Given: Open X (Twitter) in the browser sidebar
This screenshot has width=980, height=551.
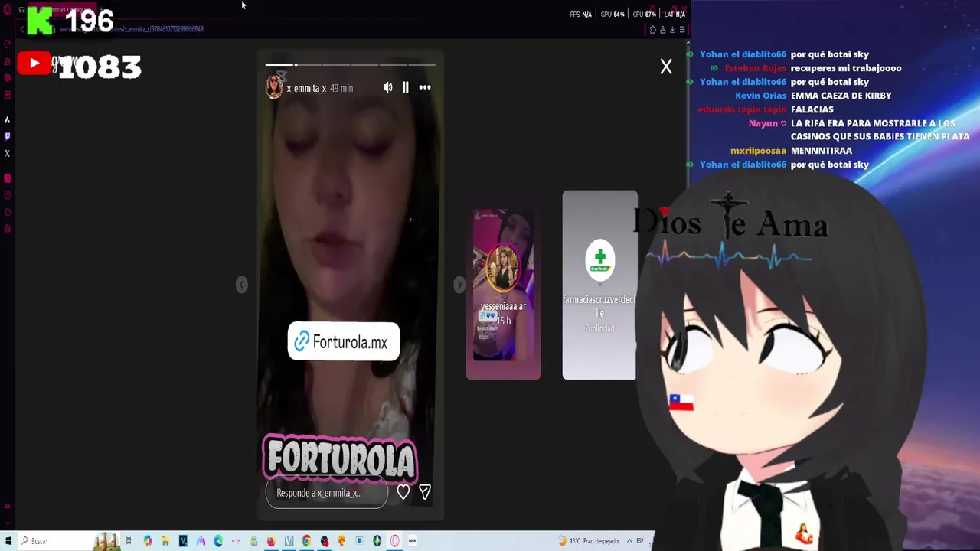Looking at the screenshot, I should 7,153.
